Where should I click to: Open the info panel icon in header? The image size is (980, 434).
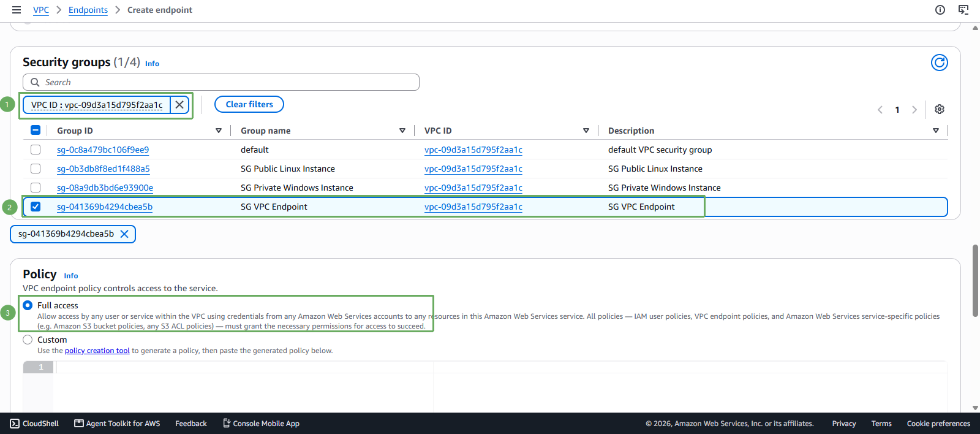click(x=940, y=10)
